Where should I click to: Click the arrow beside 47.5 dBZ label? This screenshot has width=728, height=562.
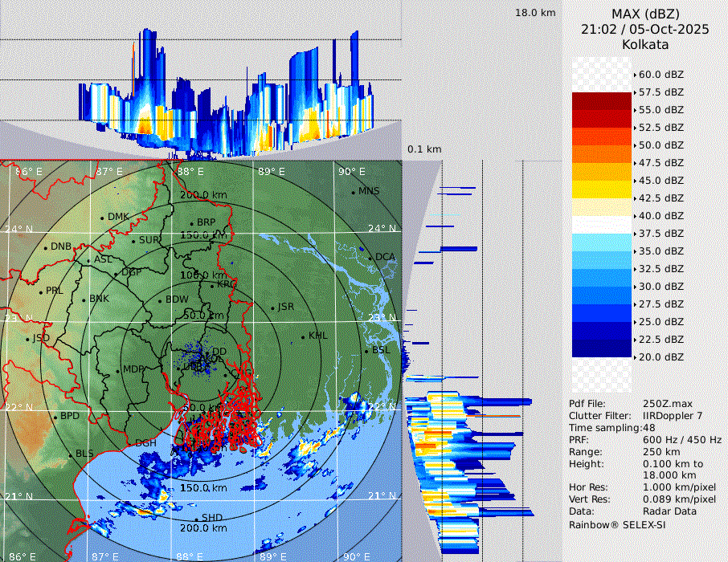635,163
